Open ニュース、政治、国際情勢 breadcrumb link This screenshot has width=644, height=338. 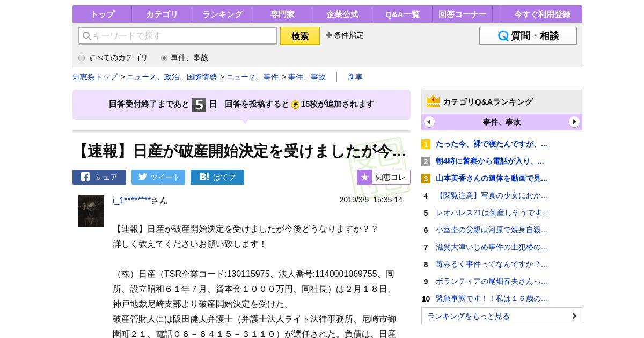click(x=172, y=77)
